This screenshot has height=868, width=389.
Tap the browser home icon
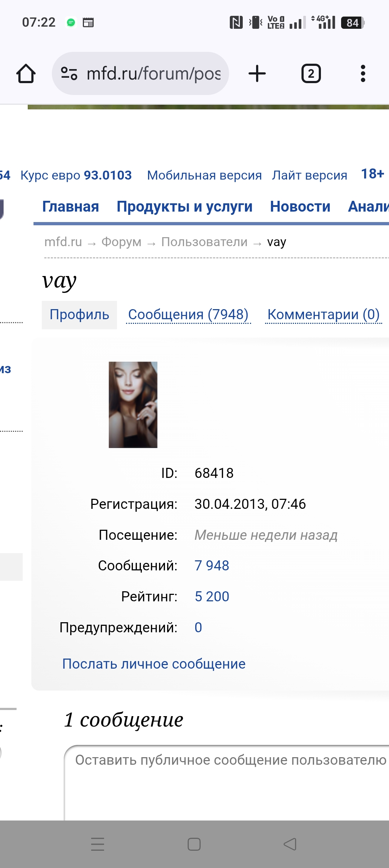pyautogui.click(x=26, y=74)
